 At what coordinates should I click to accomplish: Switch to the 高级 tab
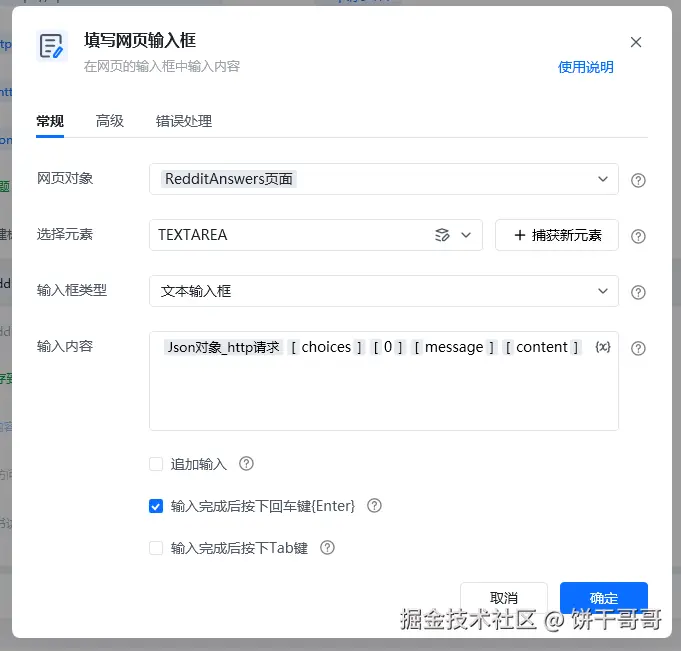[x=110, y=121]
